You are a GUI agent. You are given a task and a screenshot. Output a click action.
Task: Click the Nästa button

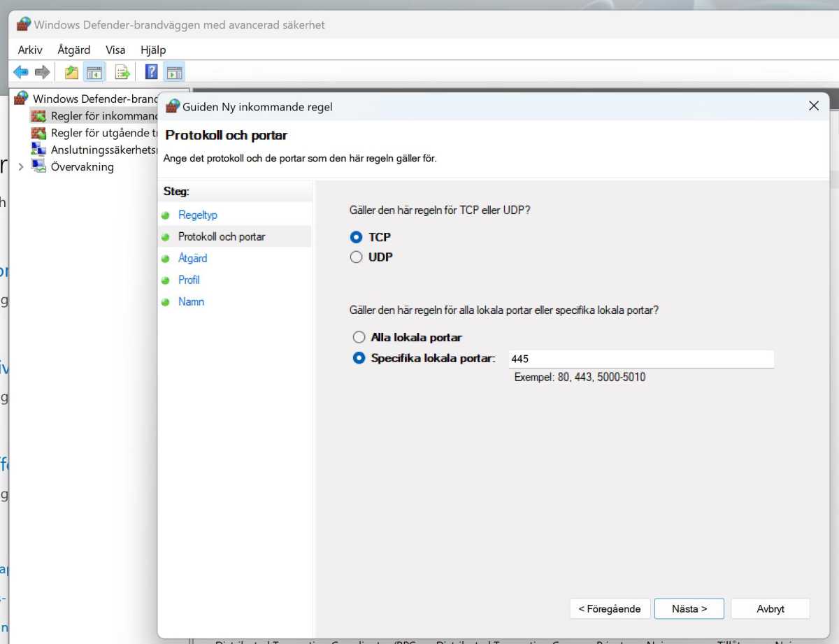689,608
